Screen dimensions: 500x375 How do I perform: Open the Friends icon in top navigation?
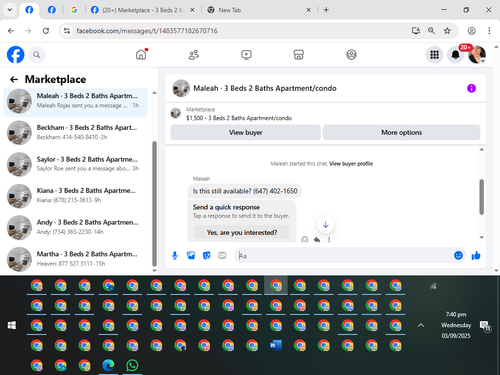click(194, 54)
